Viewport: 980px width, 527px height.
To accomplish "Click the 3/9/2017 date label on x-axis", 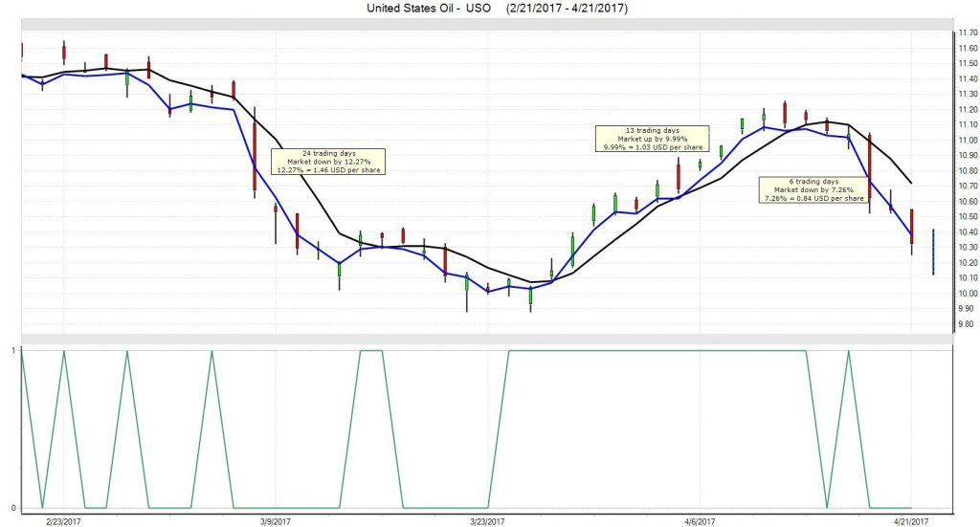I will coord(276,521).
